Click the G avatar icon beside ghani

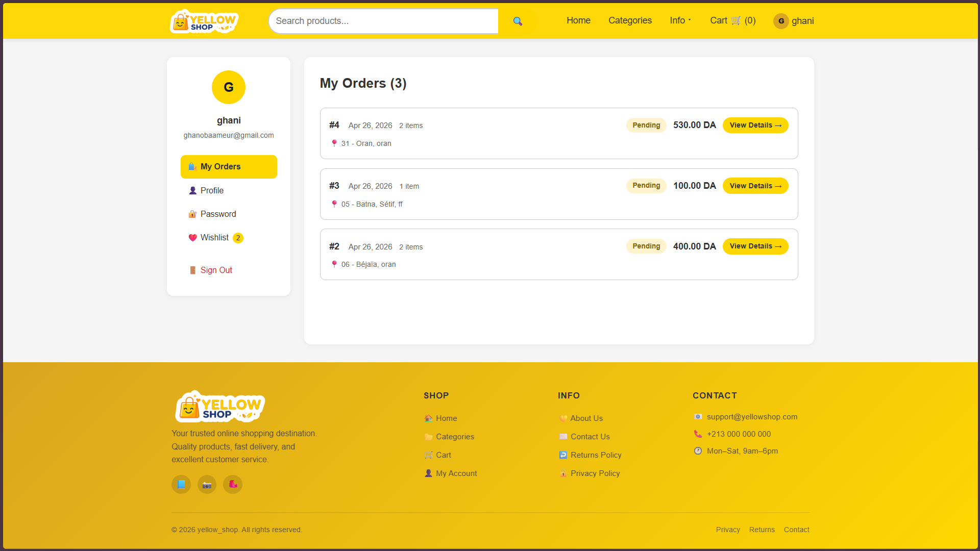781,21
